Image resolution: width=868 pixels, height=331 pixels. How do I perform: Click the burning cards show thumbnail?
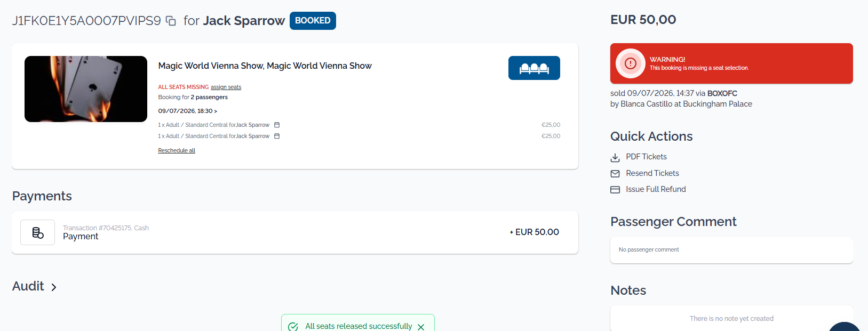pos(86,89)
